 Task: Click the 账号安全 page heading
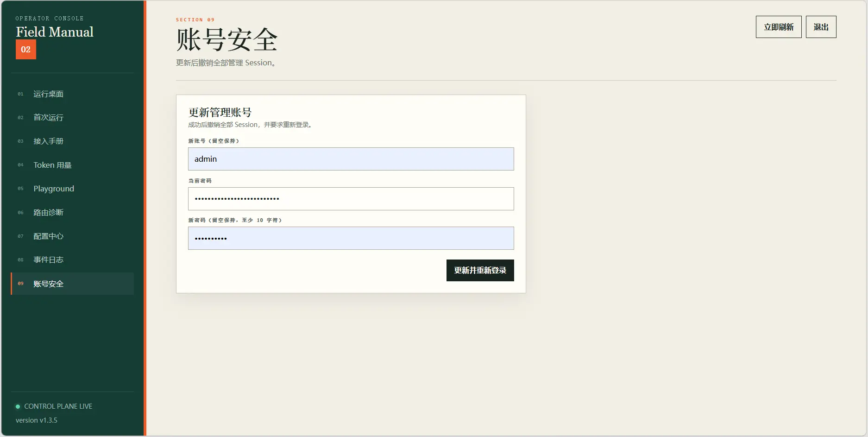(x=227, y=40)
